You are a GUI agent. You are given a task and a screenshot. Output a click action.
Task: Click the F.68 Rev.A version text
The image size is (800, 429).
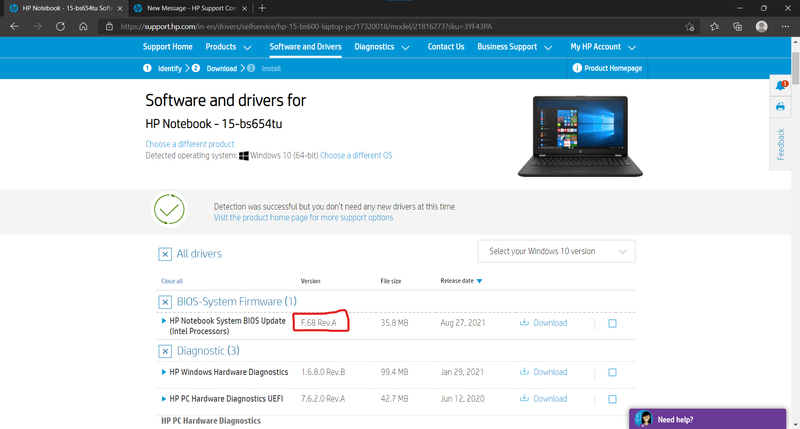coord(318,323)
